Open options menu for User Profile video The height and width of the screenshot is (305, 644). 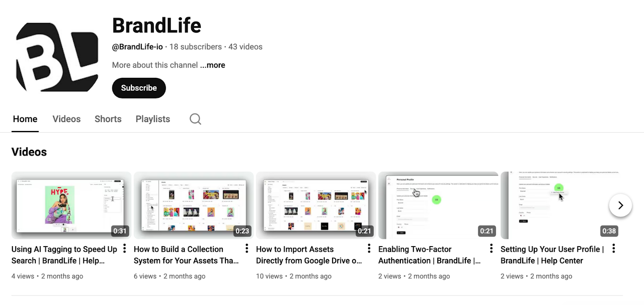pos(614,249)
